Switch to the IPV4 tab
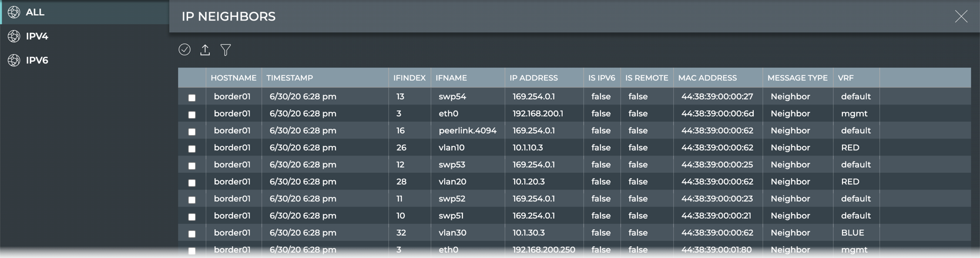Viewport: 980px width, 258px height. point(37,36)
